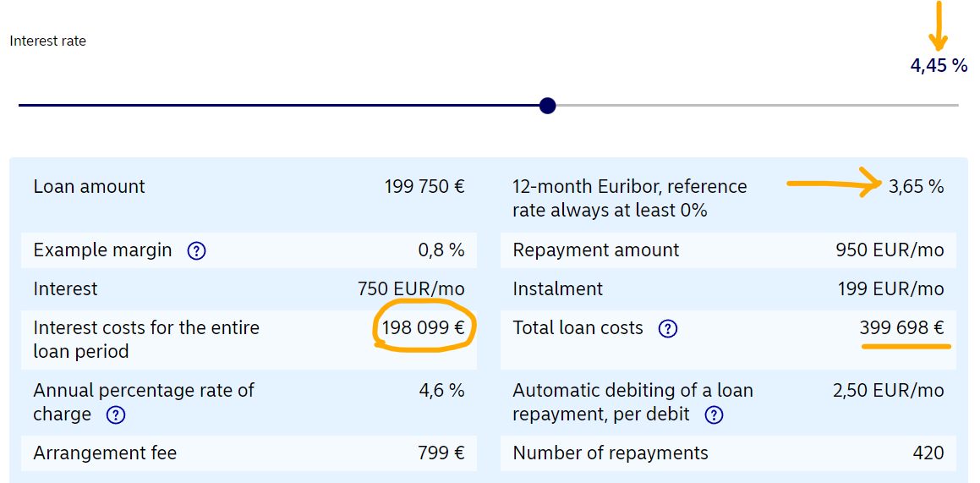This screenshot has width=980, height=483.
Task: Click help icon for Annual percentage rate
Action: (116, 414)
